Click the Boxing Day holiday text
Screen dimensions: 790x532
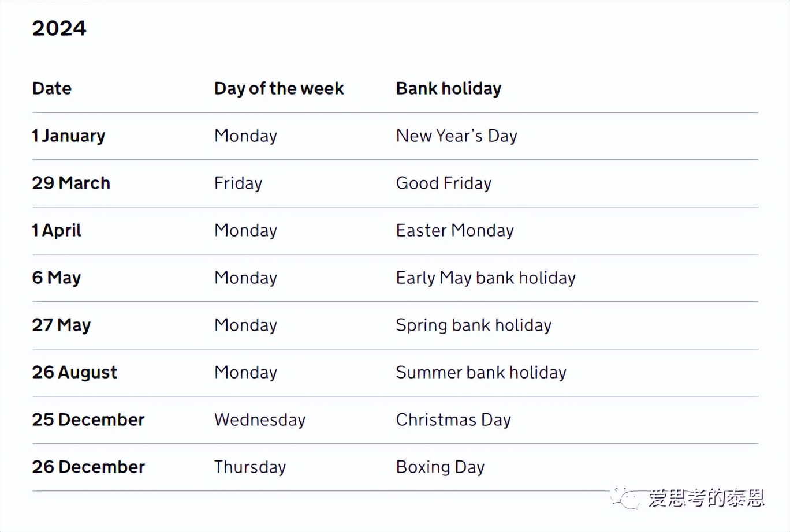(x=440, y=467)
